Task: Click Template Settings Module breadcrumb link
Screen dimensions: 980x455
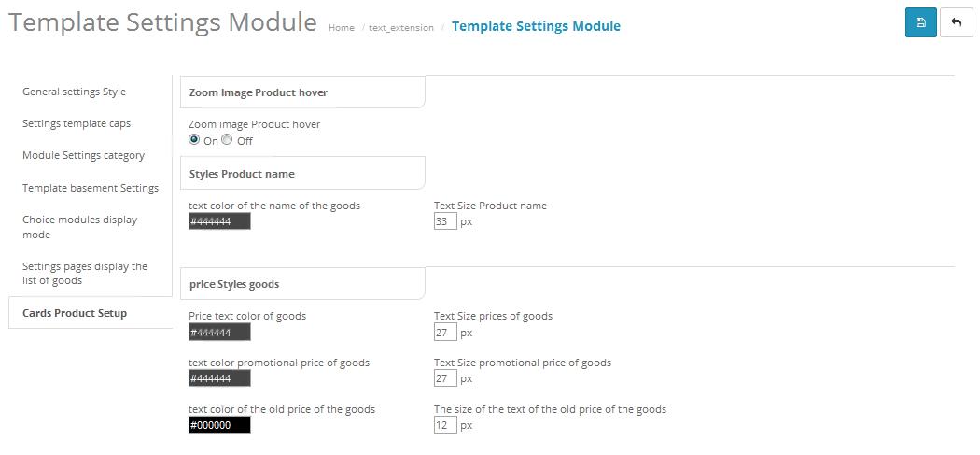Action: pyautogui.click(x=537, y=26)
